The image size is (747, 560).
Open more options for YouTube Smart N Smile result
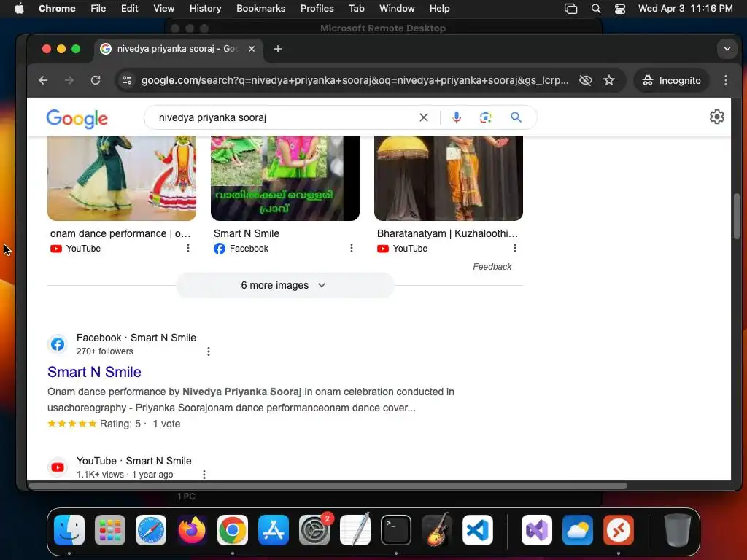tap(204, 475)
